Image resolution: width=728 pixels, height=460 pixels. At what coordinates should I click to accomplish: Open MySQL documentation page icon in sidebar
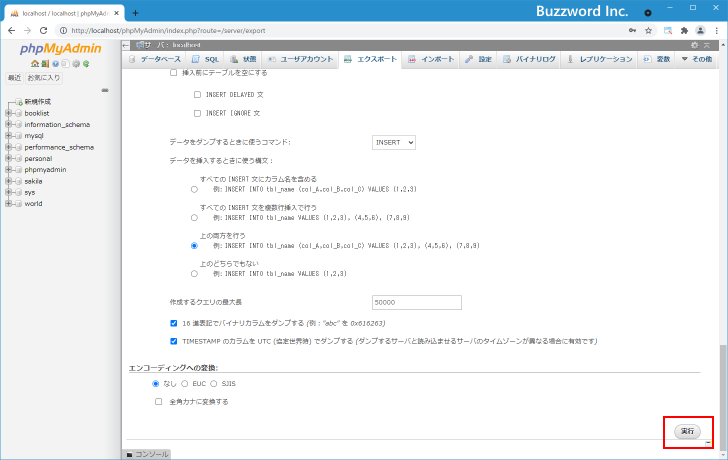[x=65, y=64]
